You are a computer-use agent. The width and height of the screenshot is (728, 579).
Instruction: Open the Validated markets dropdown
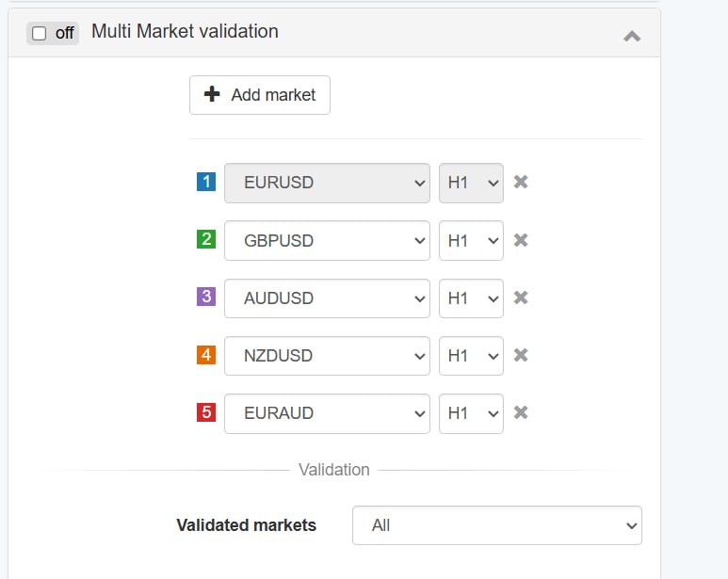tap(496, 525)
